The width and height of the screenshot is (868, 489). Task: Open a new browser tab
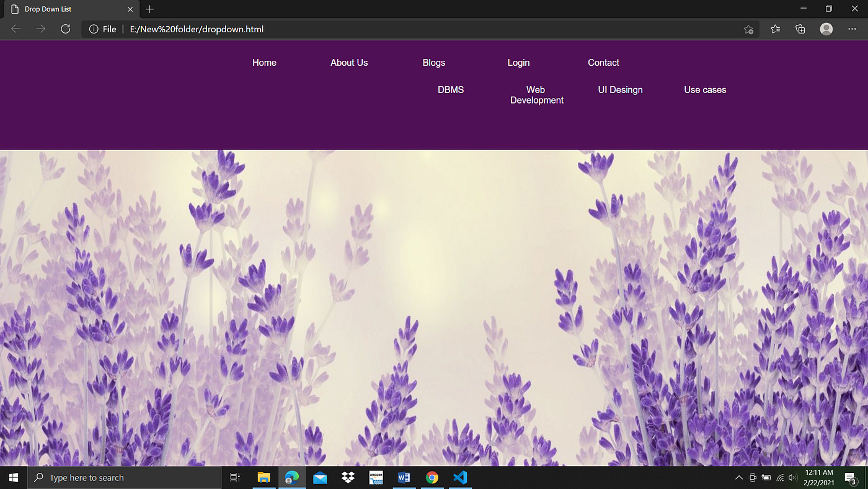pos(149,9)
